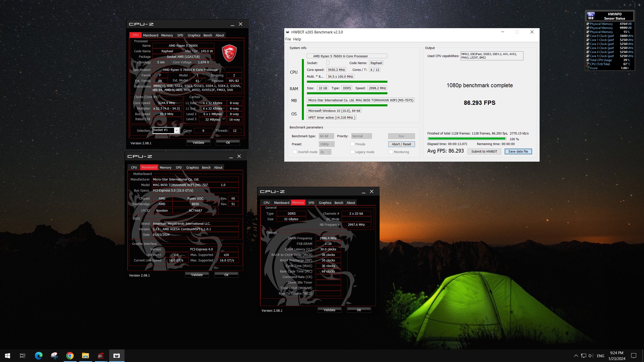Click the ENG input language indicator
644x362 pixels.
[600, 356]
